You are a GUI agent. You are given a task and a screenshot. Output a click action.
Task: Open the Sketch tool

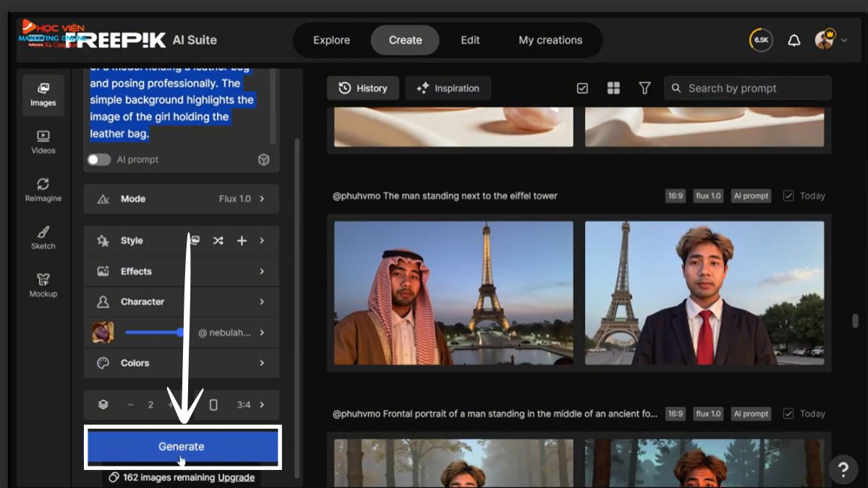(x=43, y=238)
